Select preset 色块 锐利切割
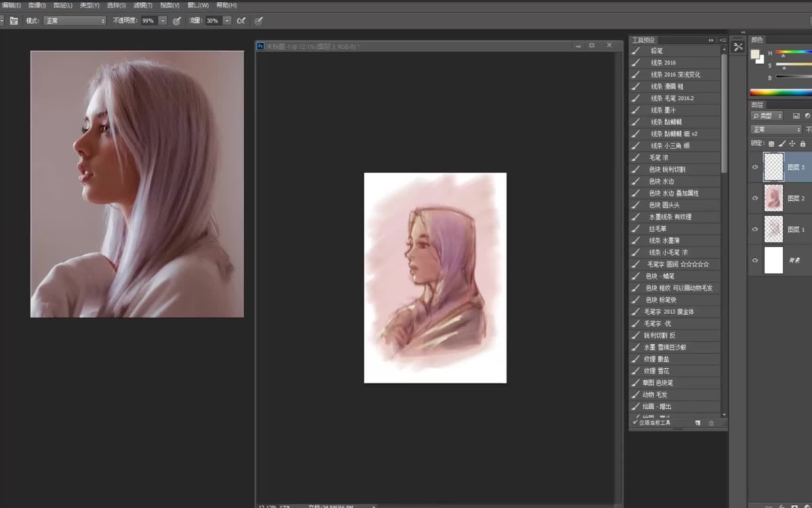Image resolution: width=812 pixels, height=508 pixels. pyautogui.click(x=674, y=169)
